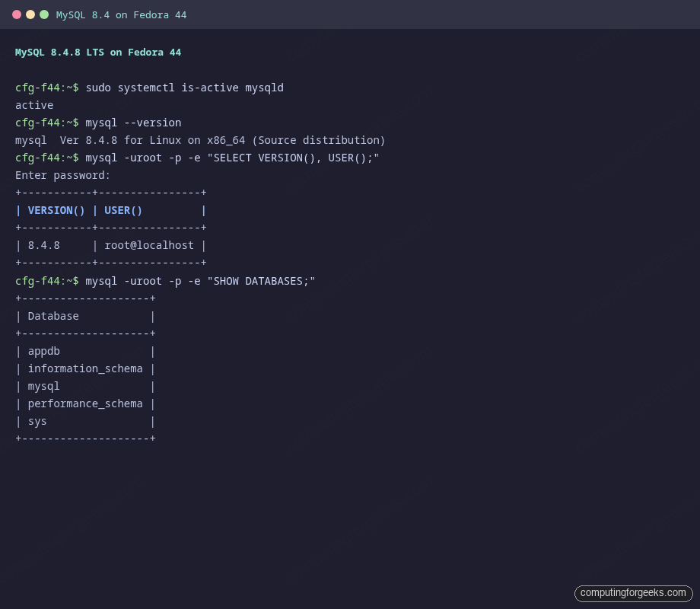Click the 'mysql Ver 8.4.8 for Linux' output line
The width and height of the screenshot is (700, 609).
[x=200, y=140]
